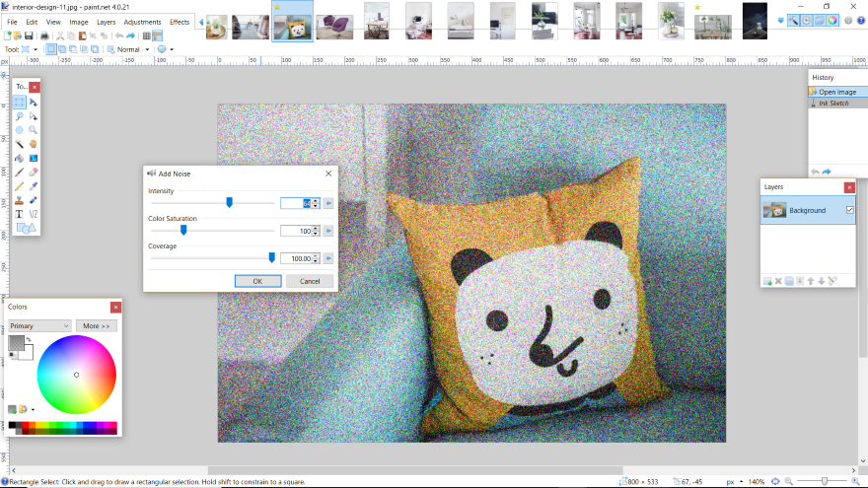The width and height of the screenshot is (868, 488).
Task: Open the Adjustments menu
Action: coord(142,22)
